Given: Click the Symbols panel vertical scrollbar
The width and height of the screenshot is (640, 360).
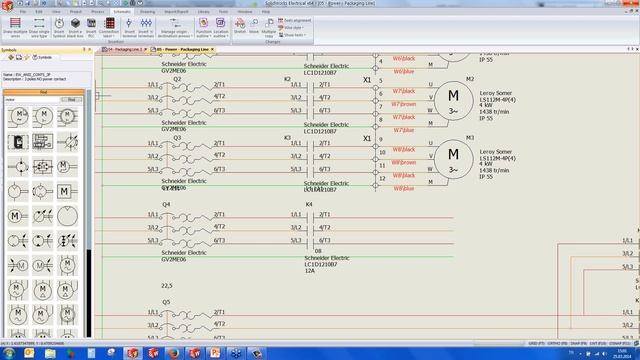Looking at the screenshot, I should point(89,212).
